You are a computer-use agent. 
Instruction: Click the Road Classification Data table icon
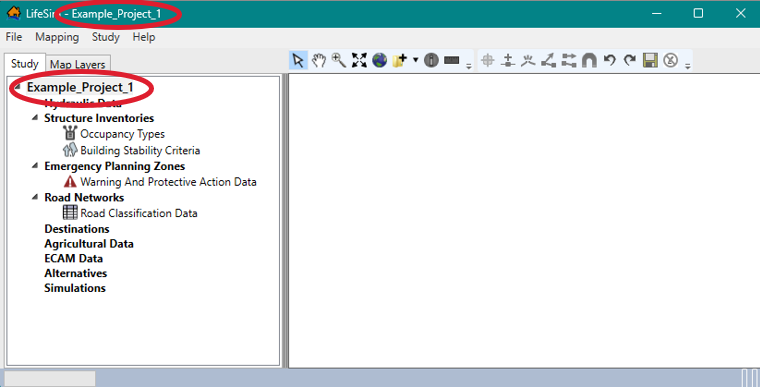(70, 212)
